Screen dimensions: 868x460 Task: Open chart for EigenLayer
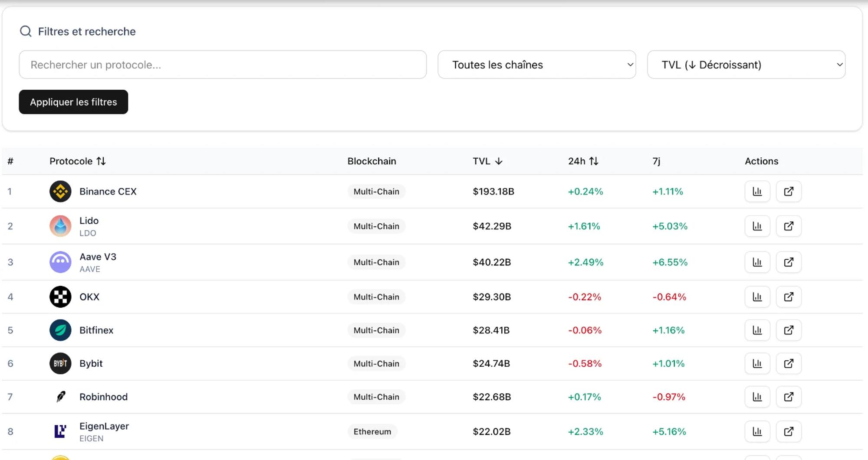click(x=757, y=431)
